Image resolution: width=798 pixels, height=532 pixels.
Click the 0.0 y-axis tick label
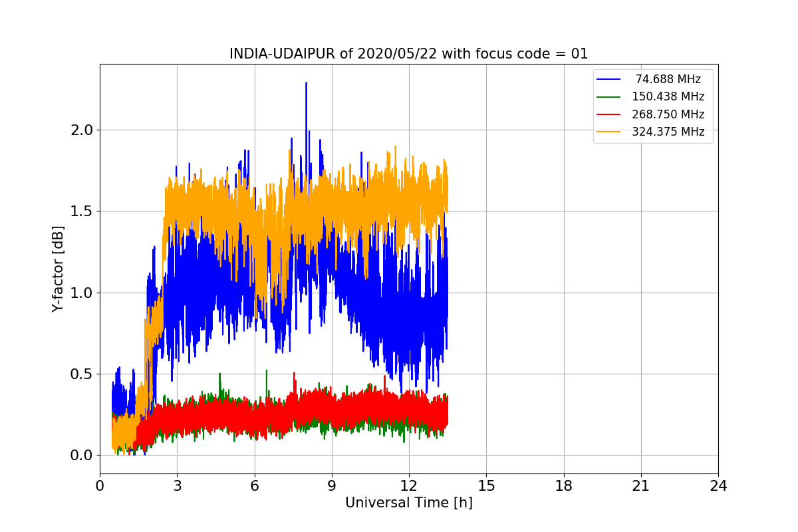pos(80,456)
